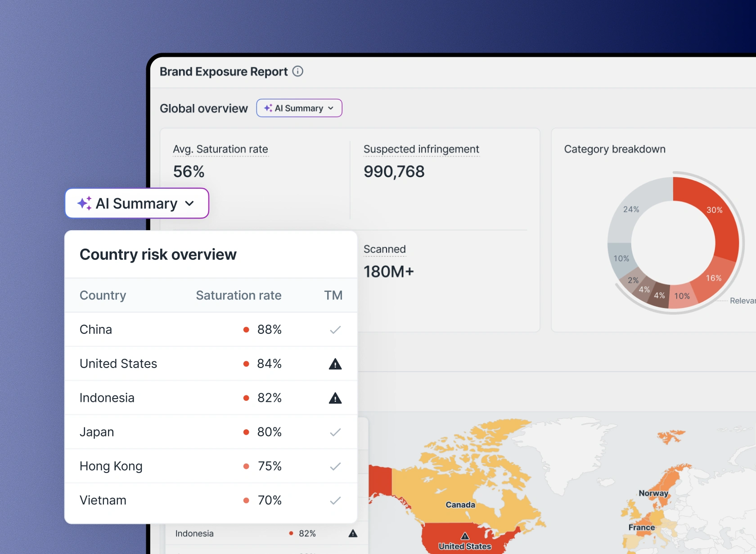Click the warning triangle beside United States 84%

click(x=335, y=363)
